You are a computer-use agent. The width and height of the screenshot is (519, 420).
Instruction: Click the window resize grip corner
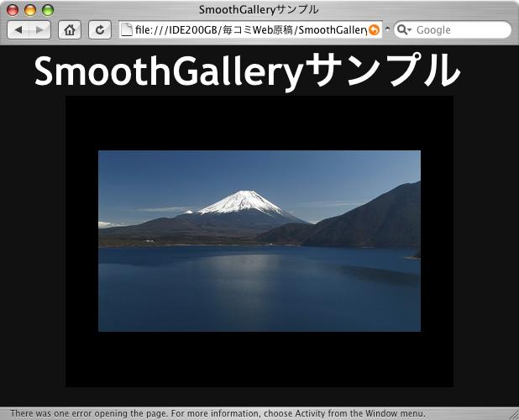[x=514, y=414]
